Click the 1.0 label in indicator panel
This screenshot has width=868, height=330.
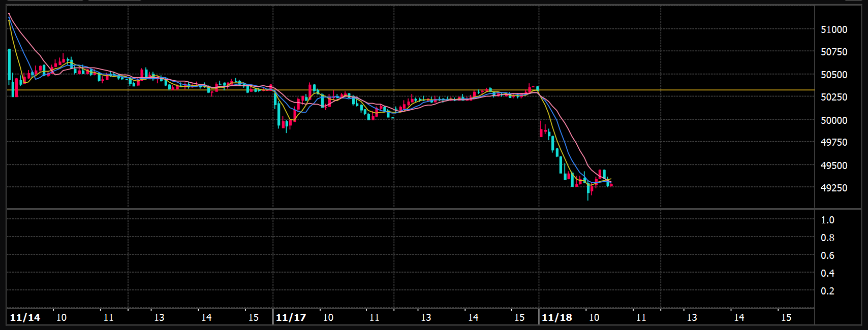point(827,220)
